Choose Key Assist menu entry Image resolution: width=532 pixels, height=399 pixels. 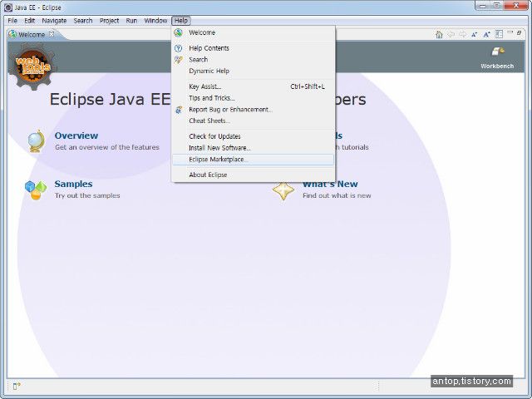[254, 86]
